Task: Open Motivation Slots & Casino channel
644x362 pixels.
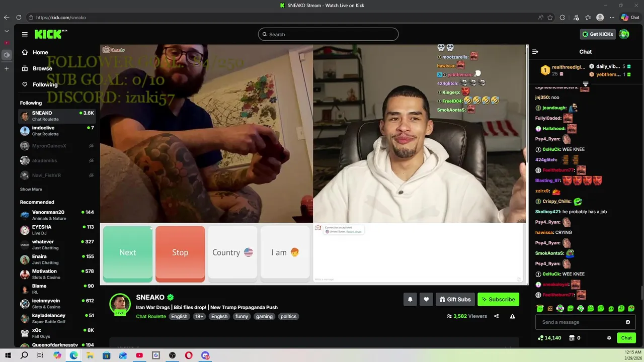Action: [x=57, y=274]
